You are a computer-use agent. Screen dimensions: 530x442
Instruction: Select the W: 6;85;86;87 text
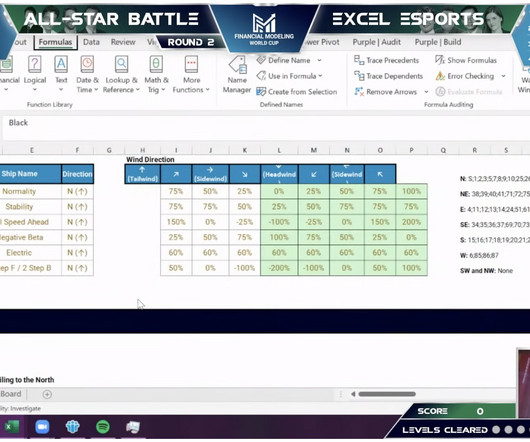(x=479, y=255)
